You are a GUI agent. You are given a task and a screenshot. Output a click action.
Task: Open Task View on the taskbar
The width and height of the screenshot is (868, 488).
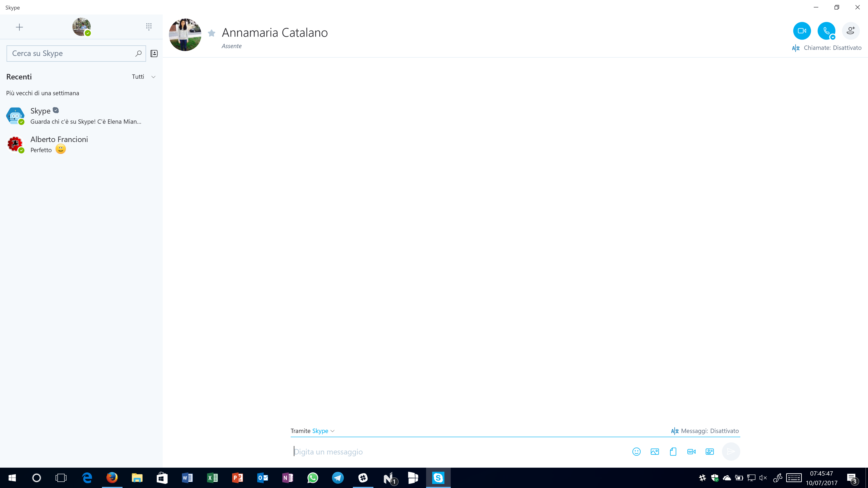(x=61, y=478)
